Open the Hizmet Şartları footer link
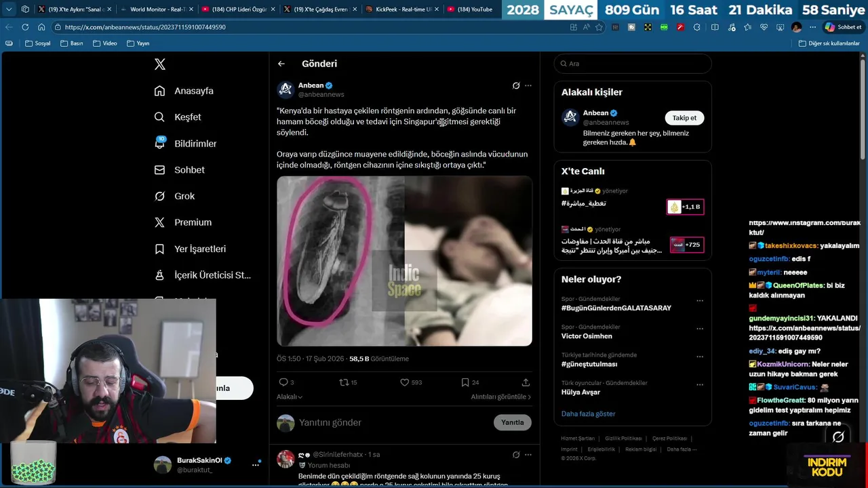This screenshot has width=868, height=488. (578, 439)
